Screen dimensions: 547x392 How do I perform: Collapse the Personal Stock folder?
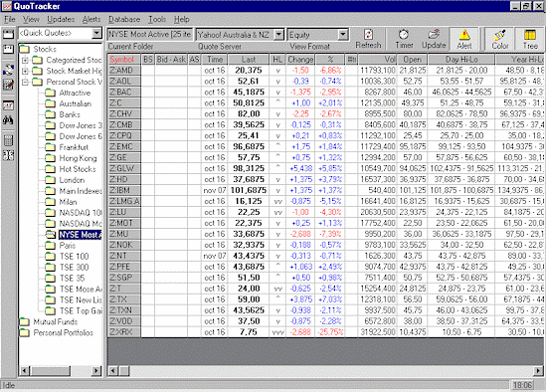(25, 82)
